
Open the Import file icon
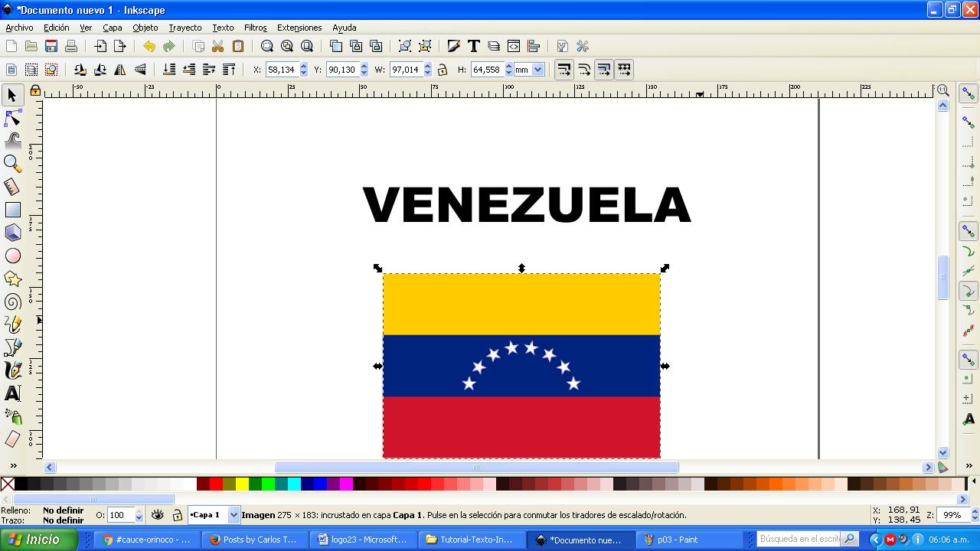pyautogui.click(x=100, y=47)
